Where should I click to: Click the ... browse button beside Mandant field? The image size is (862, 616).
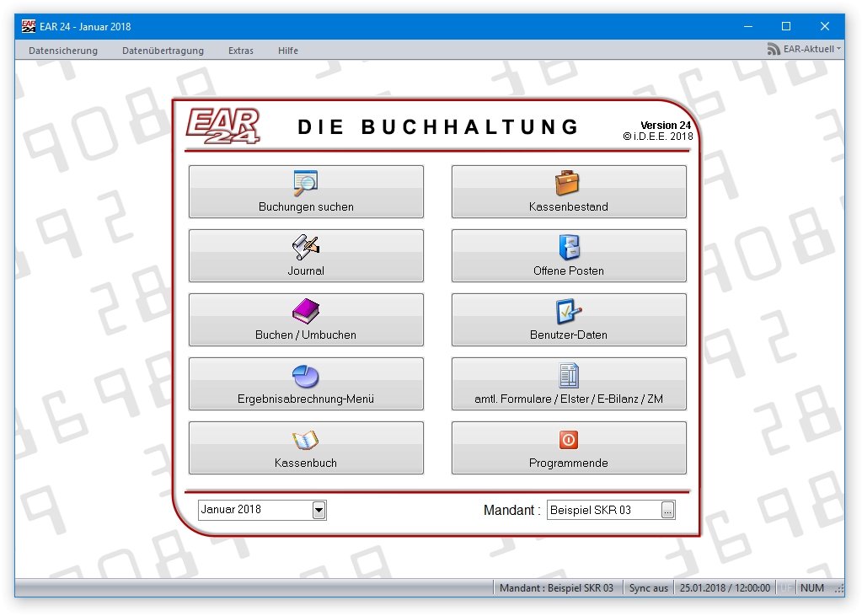[667, 511]
